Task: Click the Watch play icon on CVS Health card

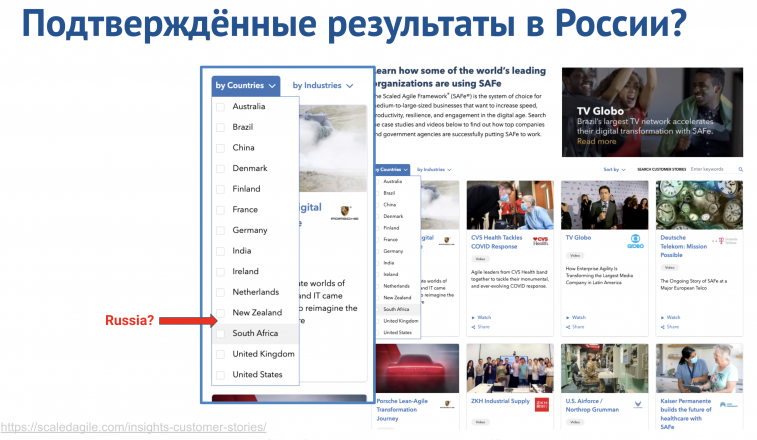Action: click(x=473, y=318)
